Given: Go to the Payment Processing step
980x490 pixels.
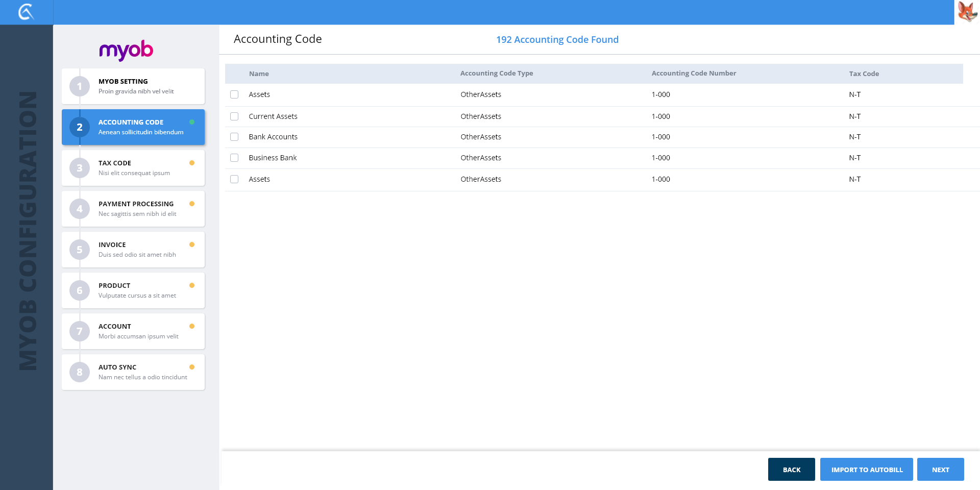Looking at the screenshot, I should [136, 209].
